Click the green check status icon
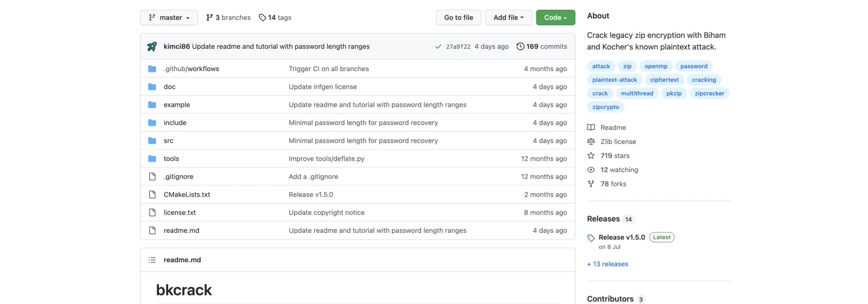 (x=438, y=46)
